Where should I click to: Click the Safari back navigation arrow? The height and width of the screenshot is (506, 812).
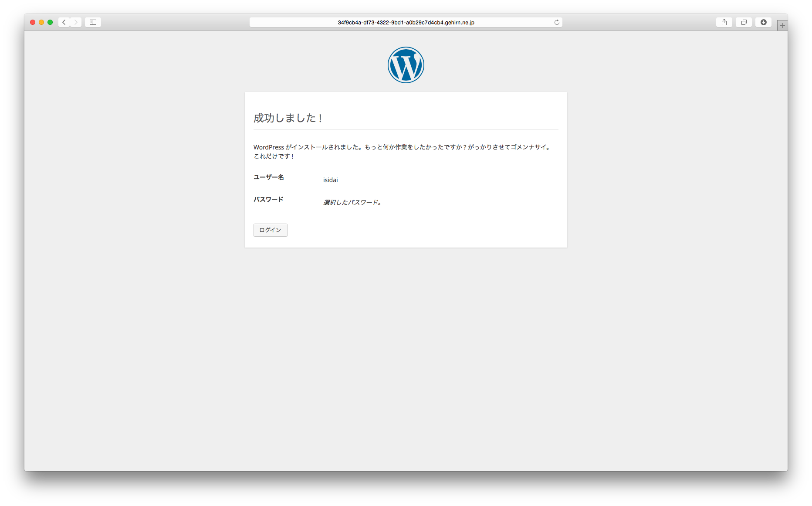click(x=64, y=22)
